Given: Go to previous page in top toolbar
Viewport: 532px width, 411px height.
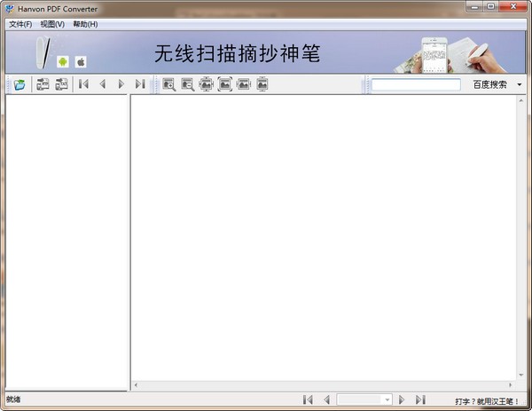Looking at the screenshot, I should click(103, 84).
